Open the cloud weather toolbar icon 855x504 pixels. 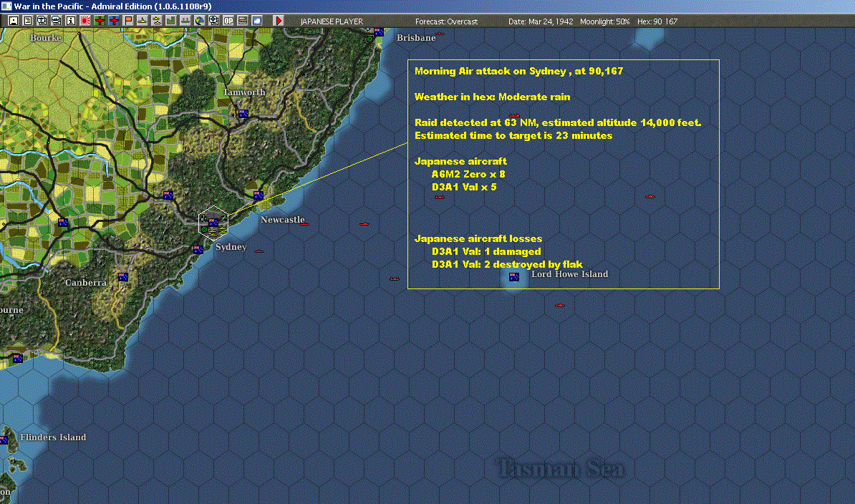point(257,21)
